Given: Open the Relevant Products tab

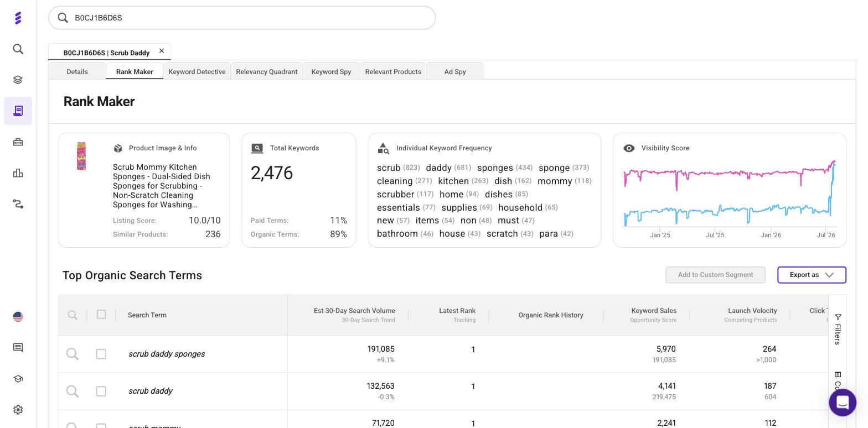Looking at the screenshot, I should [x=393, y=71].
